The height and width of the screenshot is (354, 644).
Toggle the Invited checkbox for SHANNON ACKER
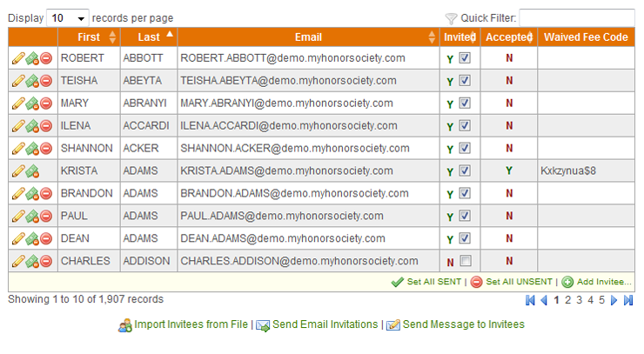click(x=465, y=148)
